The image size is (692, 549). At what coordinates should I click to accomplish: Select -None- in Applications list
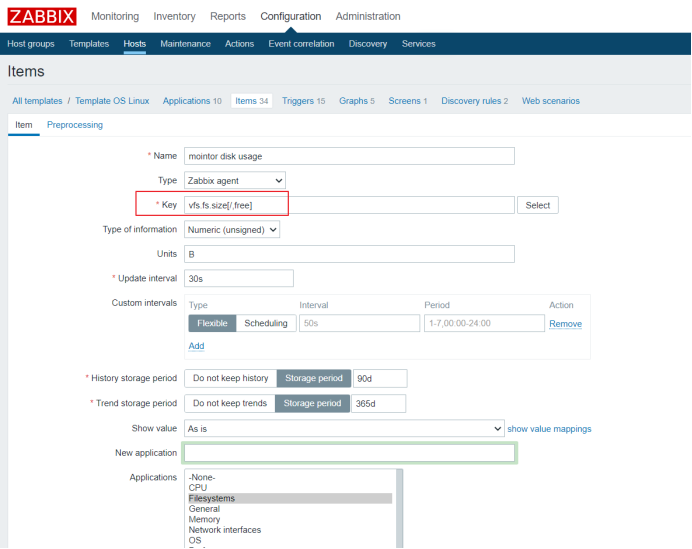coord(290,477)
